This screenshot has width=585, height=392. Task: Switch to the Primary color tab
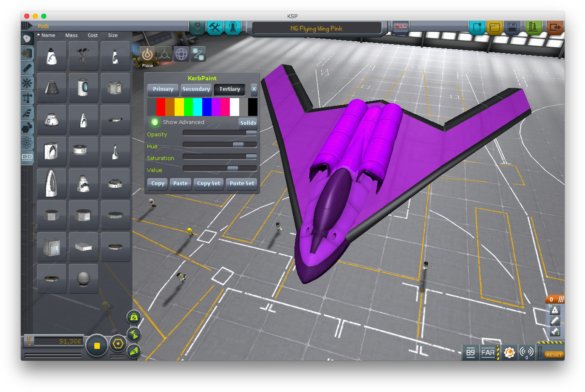(x=163, y=89)
